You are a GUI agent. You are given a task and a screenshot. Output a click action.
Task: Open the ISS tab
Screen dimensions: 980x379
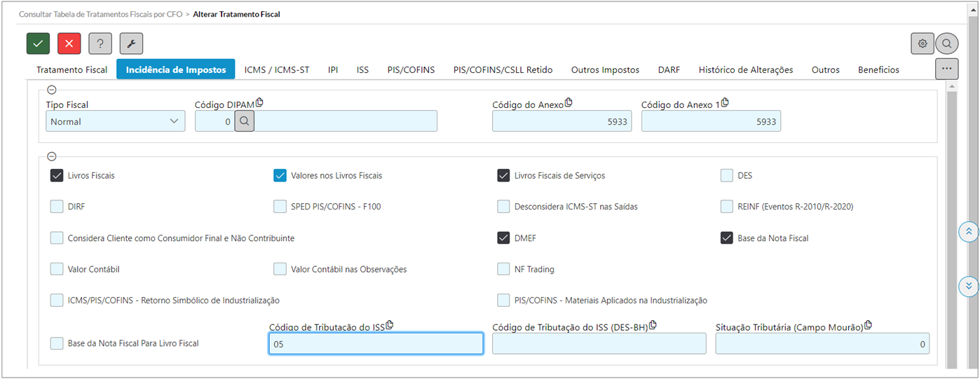click(x=362, y=69)
